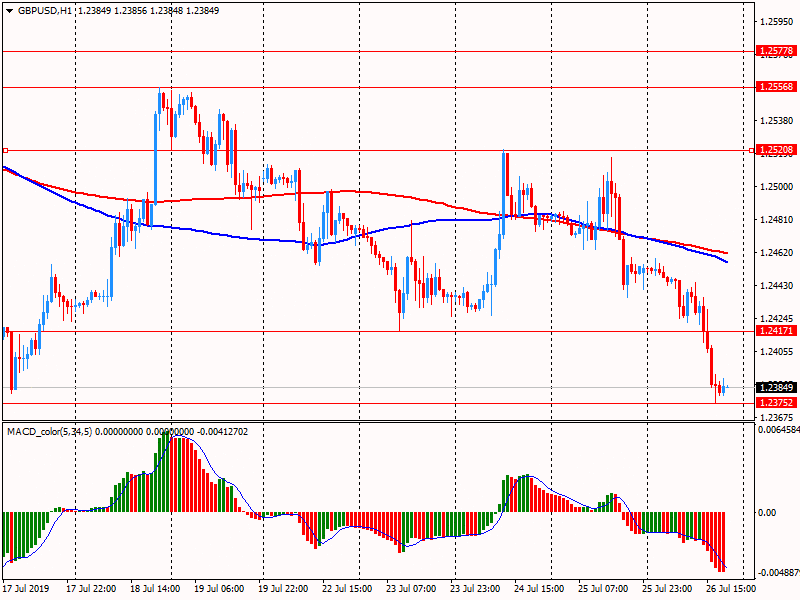Screen dimensions: 800x600
Task: Grab the right anchor square of the 1.25208 line
Action: coord(752,151)
